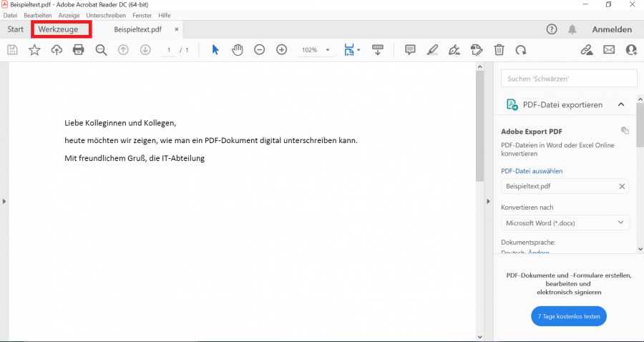The width and height of the screenshot is (644, 342).
Task: Open notifications bell icon
Action: pos(572,29)
